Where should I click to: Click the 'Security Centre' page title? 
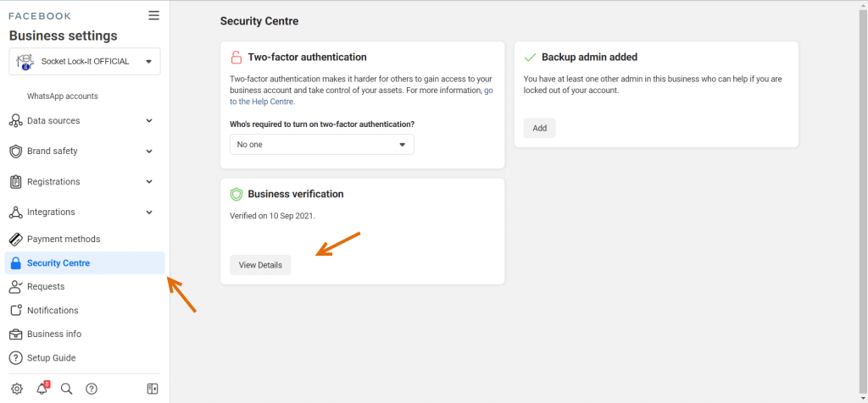[259, 21]
